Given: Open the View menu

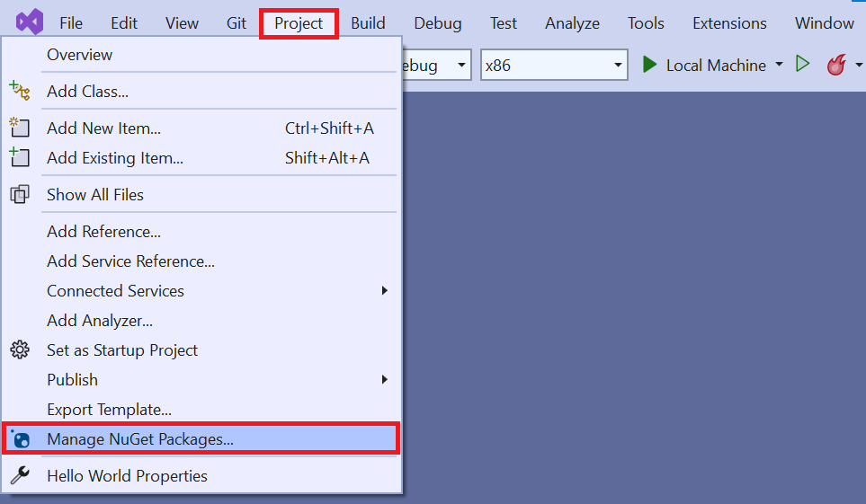Looking at the screenshot, I should click(x=182, y=23).
